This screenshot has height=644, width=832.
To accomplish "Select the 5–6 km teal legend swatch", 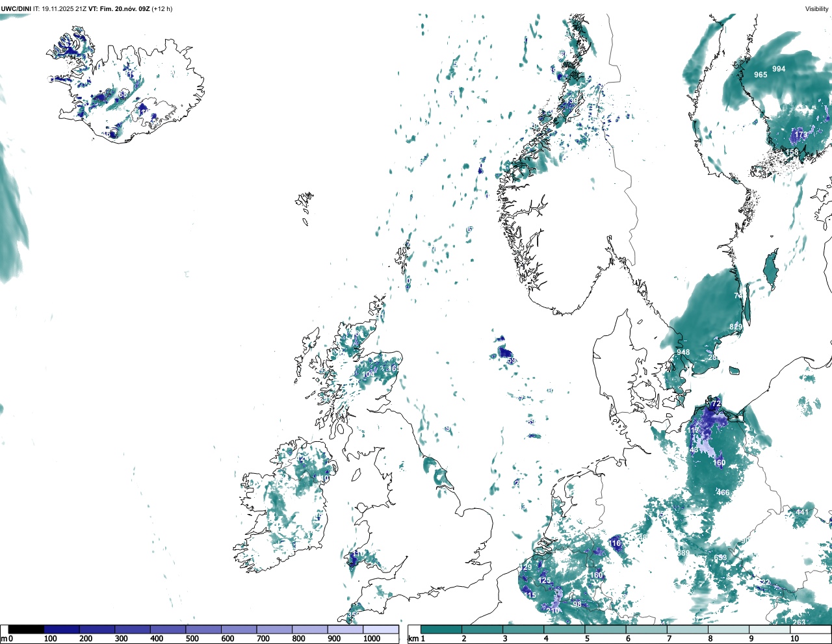I will tap(605, 630).
